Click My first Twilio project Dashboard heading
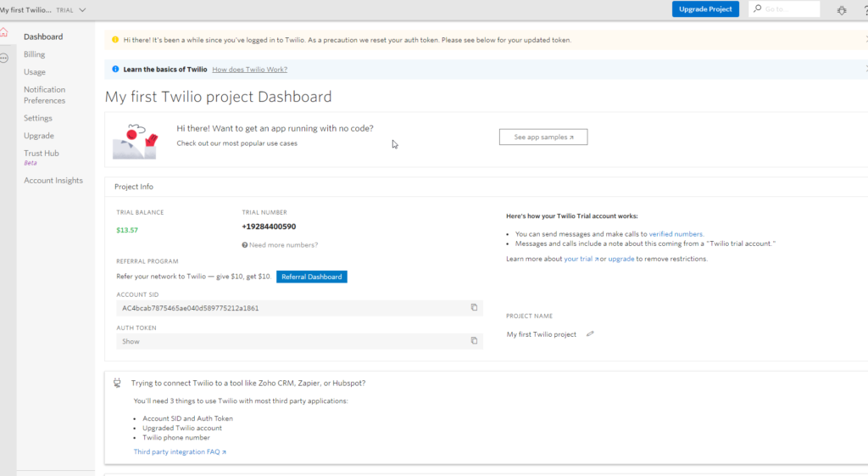This screenshot has width=868, height=476. point(218,97)
